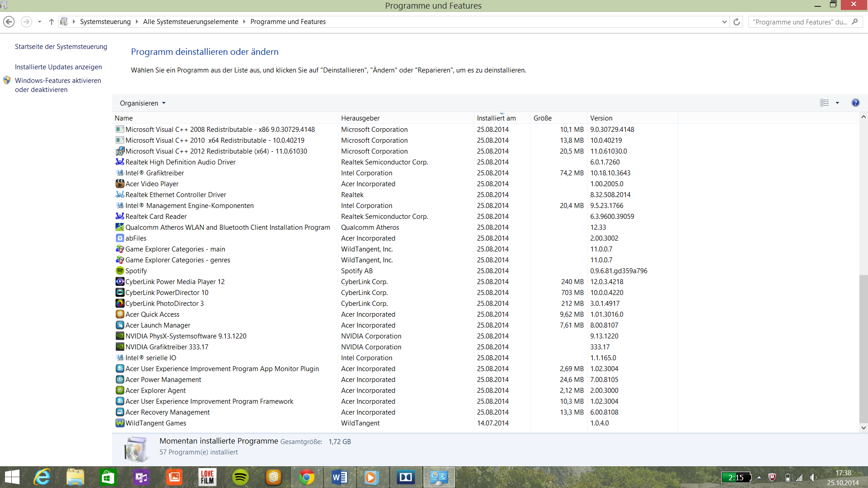
Task: Click the abFiles program icon
Action: point(120,238)
